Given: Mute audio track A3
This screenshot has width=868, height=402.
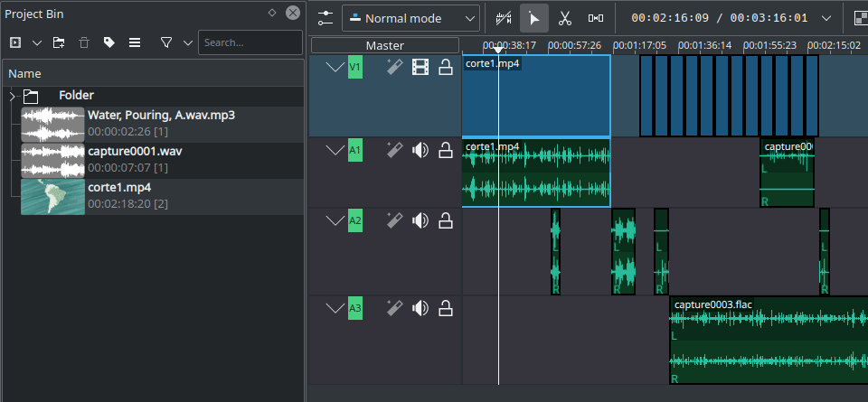Looking at the screenshot, I should pyautogui.click(x=420, y=309).
